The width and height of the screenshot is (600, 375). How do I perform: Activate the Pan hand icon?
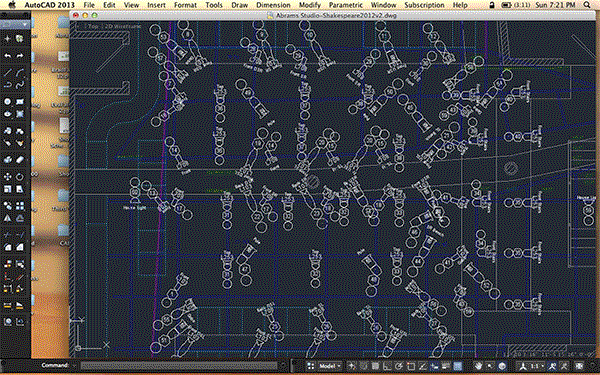click(x=478, y=366)
